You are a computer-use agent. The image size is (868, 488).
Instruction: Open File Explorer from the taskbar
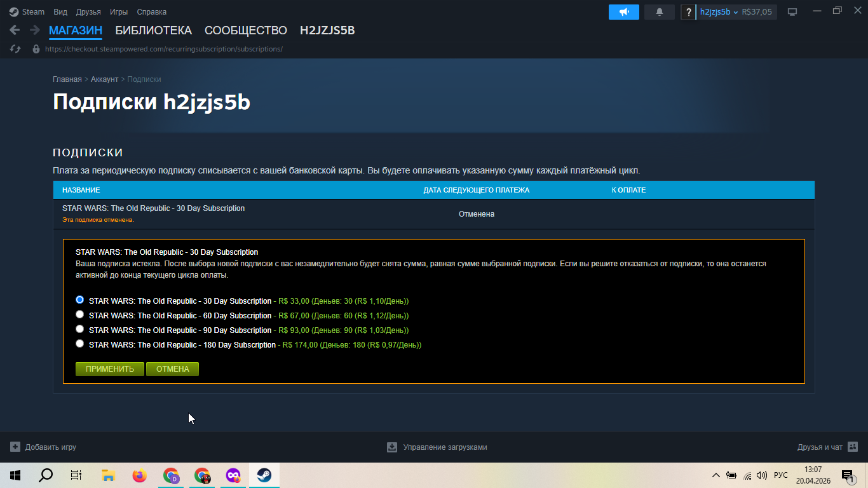(x=108, y=475)
